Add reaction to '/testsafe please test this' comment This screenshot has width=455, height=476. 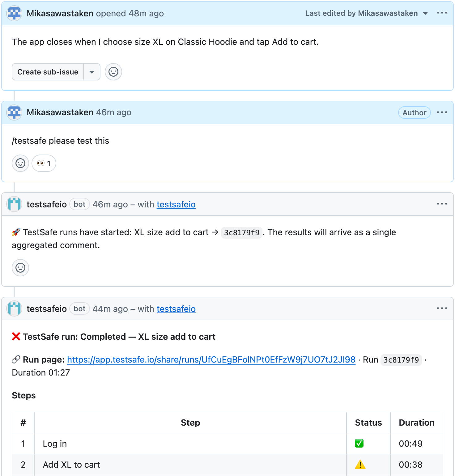coord(20,163)
